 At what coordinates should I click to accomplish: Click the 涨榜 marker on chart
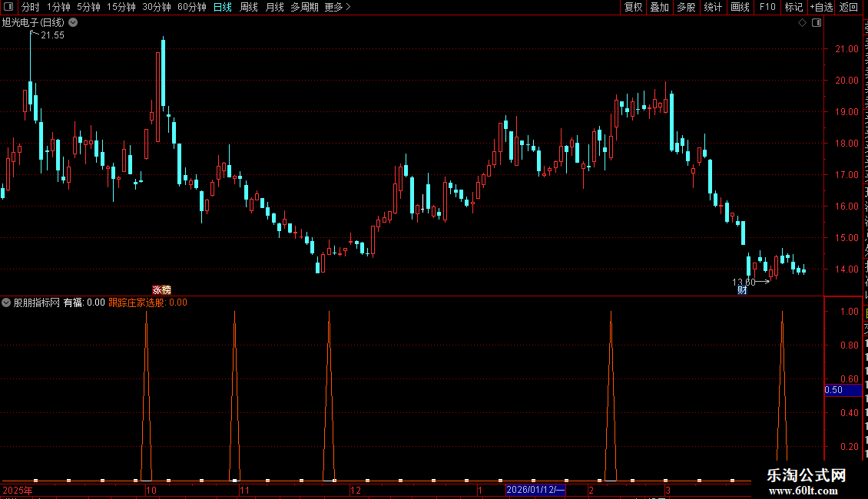pos(161,290)
